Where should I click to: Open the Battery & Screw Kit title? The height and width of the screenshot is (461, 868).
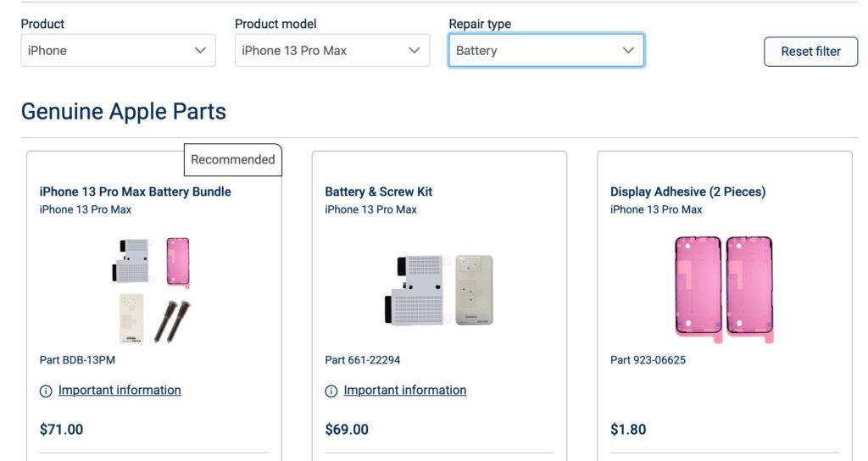click(x=379, y=192)
